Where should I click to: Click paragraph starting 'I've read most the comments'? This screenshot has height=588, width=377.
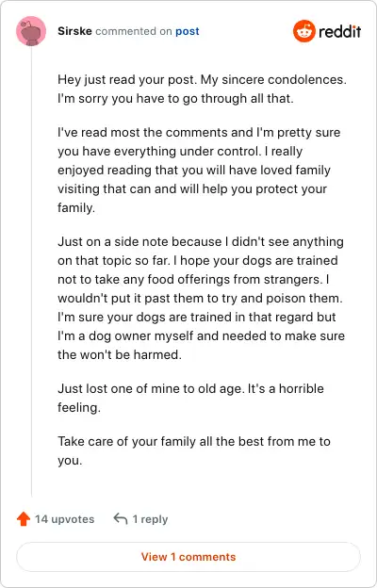click(x=199, y=170)
